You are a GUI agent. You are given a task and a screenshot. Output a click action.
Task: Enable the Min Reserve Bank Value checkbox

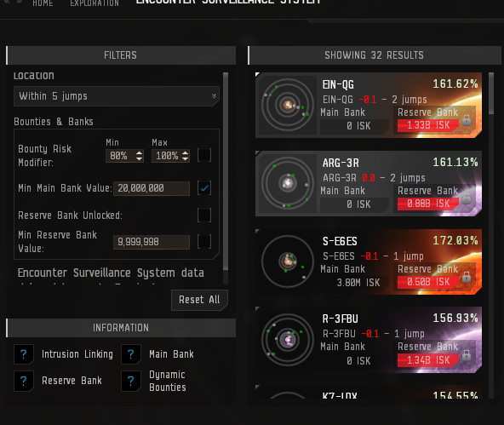tap(204, 241)
